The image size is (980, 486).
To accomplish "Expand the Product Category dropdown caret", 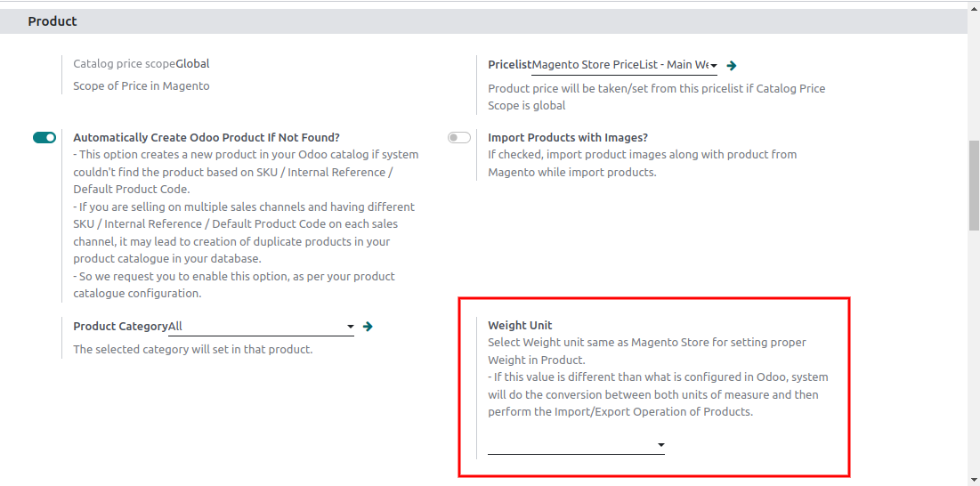I will [x=350, y=328].
